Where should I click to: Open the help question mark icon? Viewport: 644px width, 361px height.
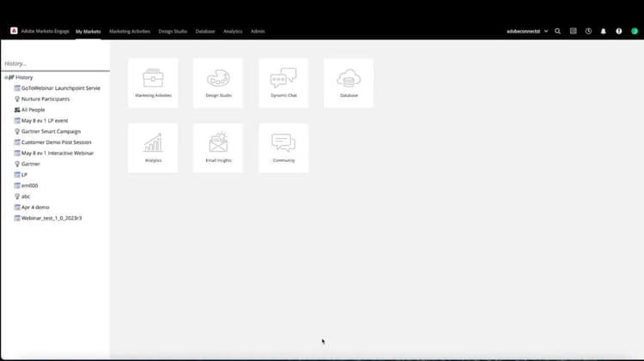(618, 31)
